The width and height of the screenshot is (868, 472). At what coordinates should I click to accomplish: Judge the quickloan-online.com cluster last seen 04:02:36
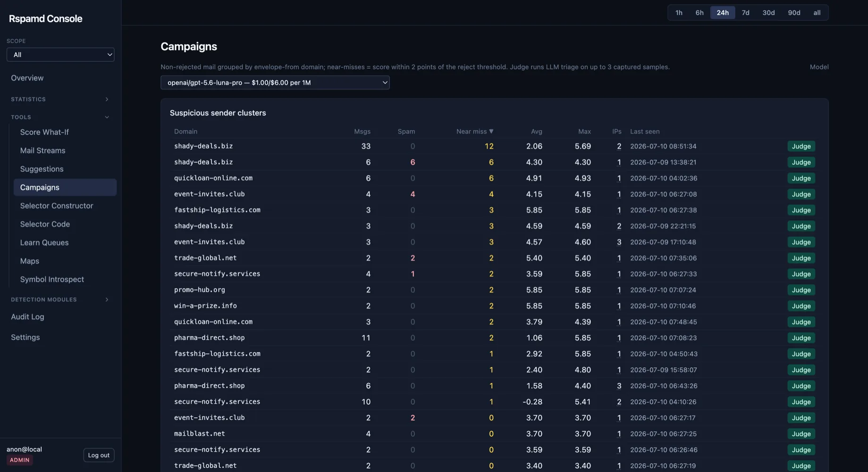801,179
